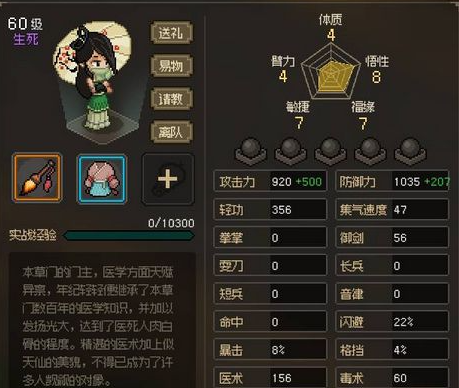Viewport: 459px width, 388px height.
Task: Select the first gray orb slot
Action: tap(251, 151)
